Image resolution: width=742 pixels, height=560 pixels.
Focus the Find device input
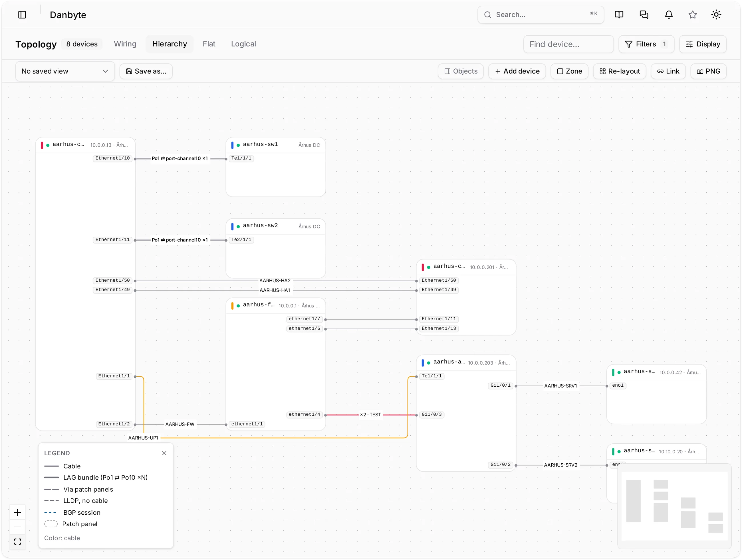568,44
